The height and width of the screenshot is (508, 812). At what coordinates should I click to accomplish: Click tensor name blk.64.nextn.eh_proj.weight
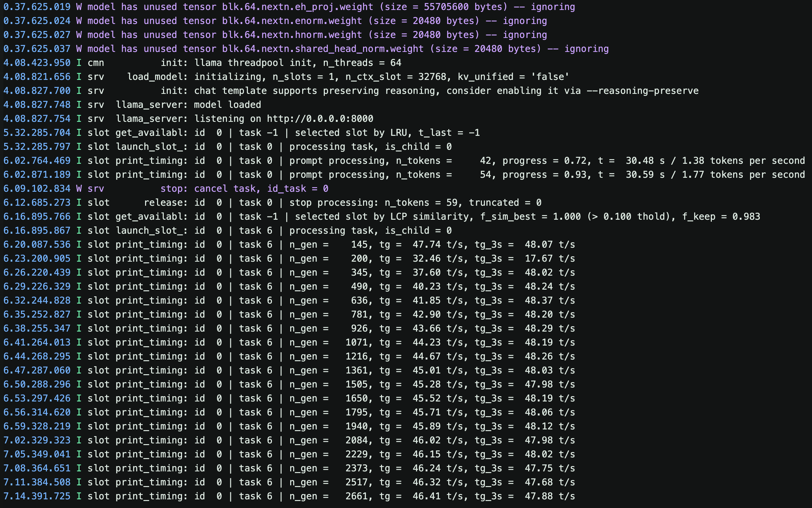tap(298, 7)
